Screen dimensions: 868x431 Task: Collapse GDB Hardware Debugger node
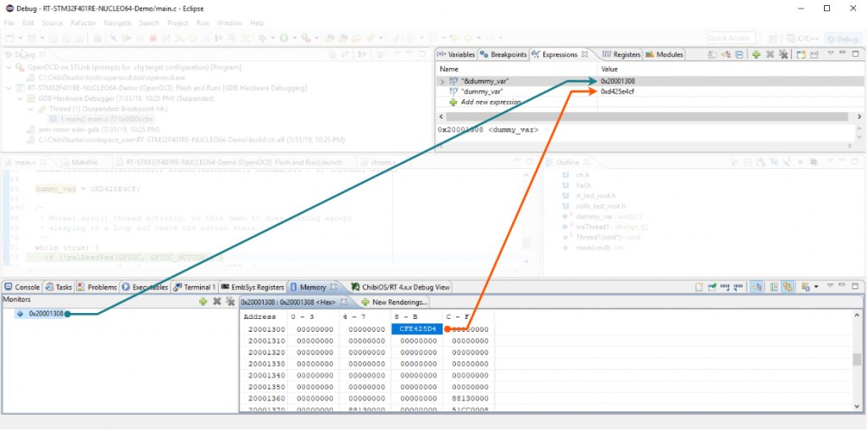[x=20, y=98]
